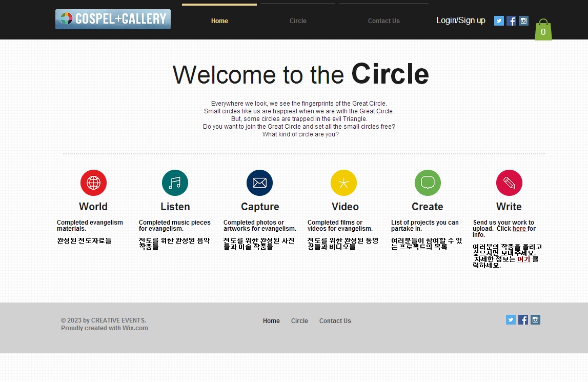Select the navy Capture envelope icon
The width and height of the screenshot is (588, 382).
point(259,183)
